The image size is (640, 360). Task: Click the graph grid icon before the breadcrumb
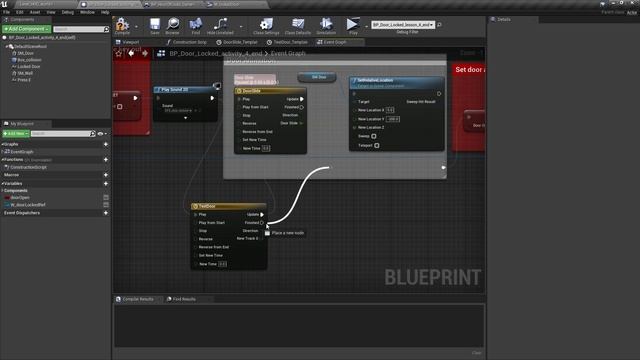point(161,53)
